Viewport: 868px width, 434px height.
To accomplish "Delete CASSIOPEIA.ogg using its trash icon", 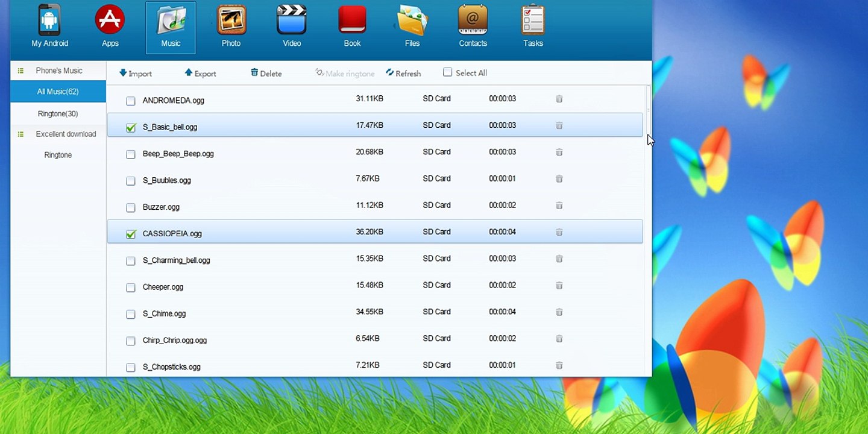I will [x=559, y=232].
